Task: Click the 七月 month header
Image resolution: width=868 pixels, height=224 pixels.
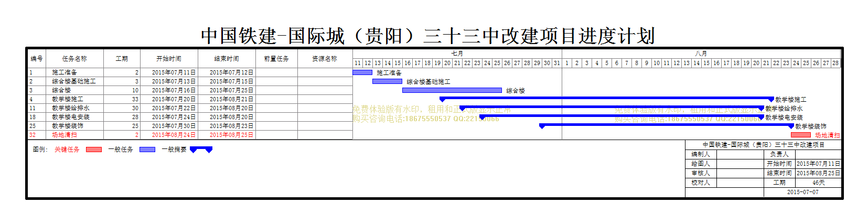Action: coord(457,54)
